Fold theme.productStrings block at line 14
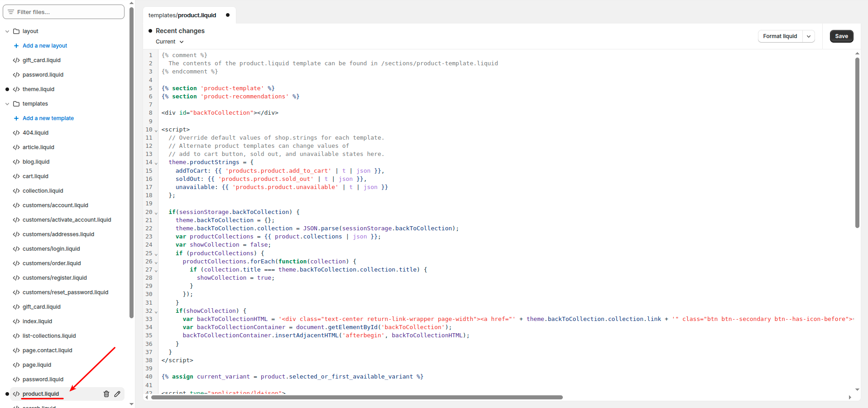This screenshot has height=408, width=868. pos(156,163)
